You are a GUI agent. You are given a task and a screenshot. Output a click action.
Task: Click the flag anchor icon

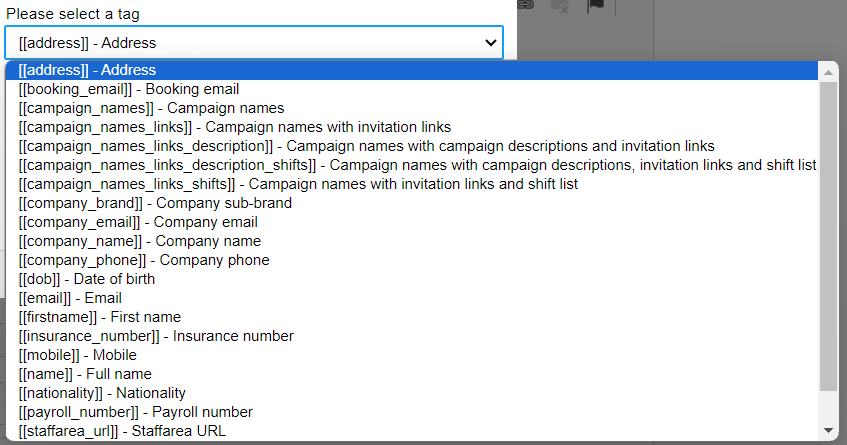(595, 5)
